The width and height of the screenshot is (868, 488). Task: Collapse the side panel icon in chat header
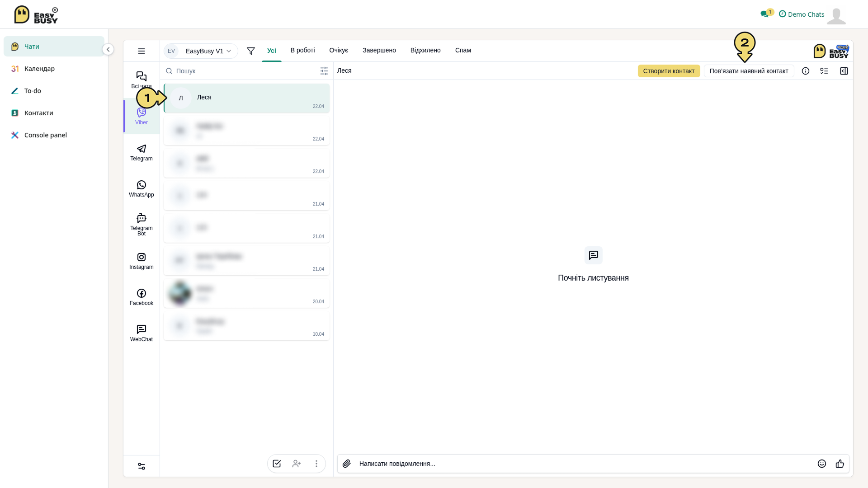pos(844,71)
